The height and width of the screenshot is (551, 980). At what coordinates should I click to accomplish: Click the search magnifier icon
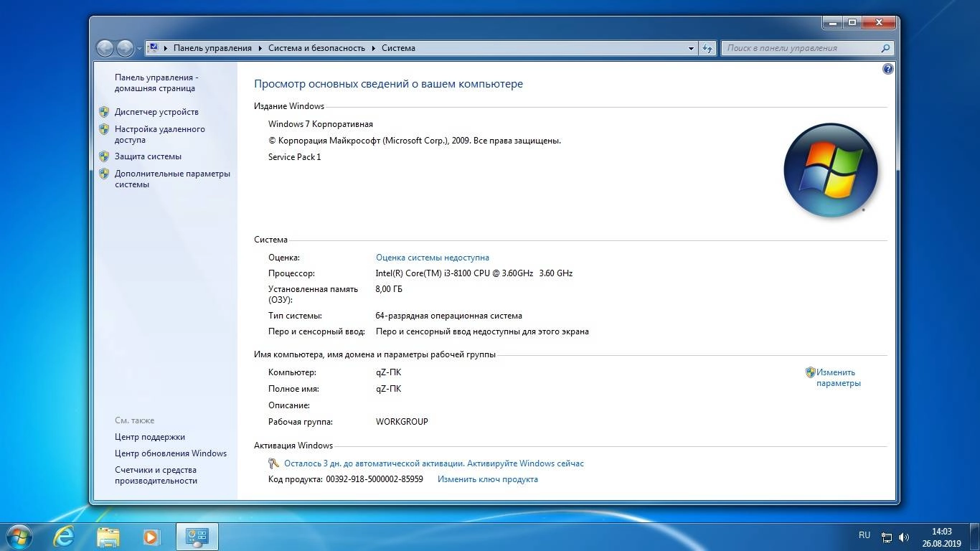[x=885, y=48]
